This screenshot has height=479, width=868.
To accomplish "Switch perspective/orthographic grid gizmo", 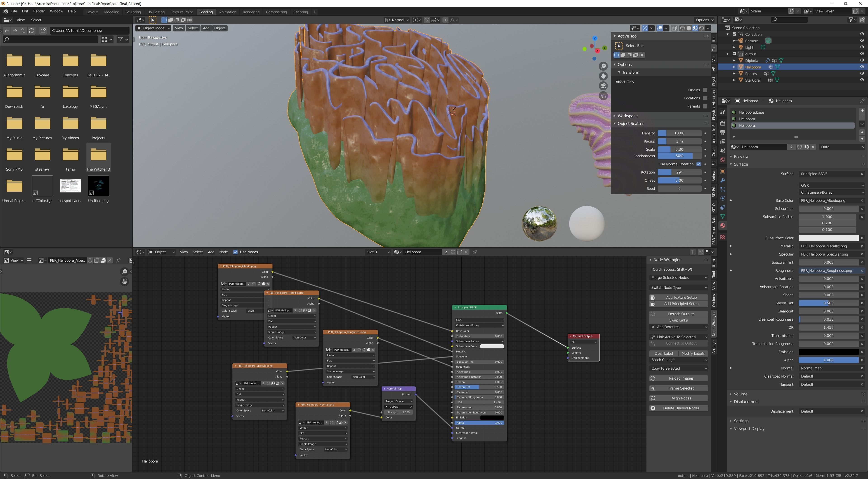I will (x=603, y=96).
